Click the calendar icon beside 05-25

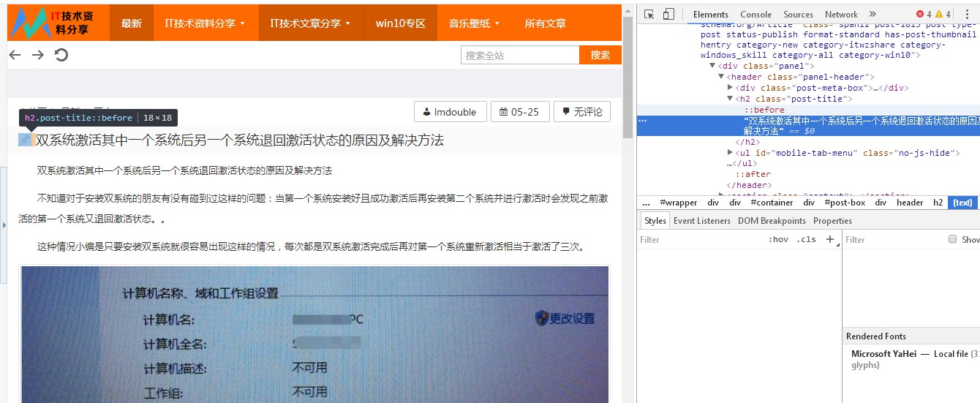point(504,112)
